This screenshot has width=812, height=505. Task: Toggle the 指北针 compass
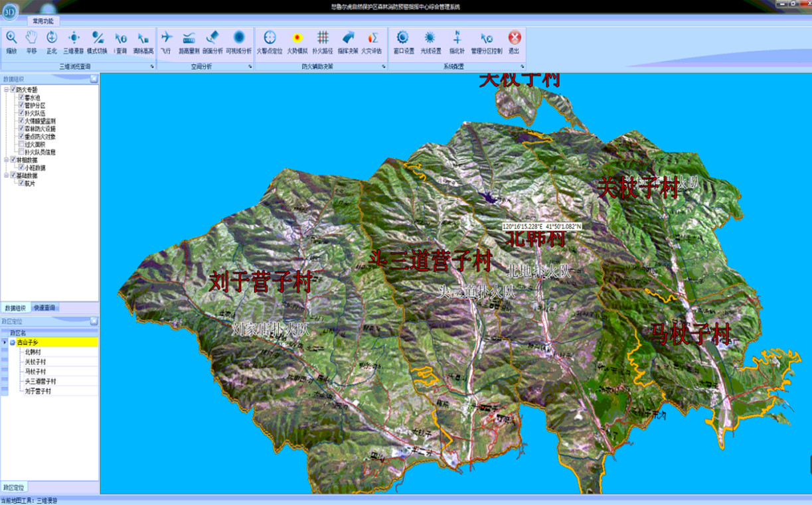click(x=457, y=41)
